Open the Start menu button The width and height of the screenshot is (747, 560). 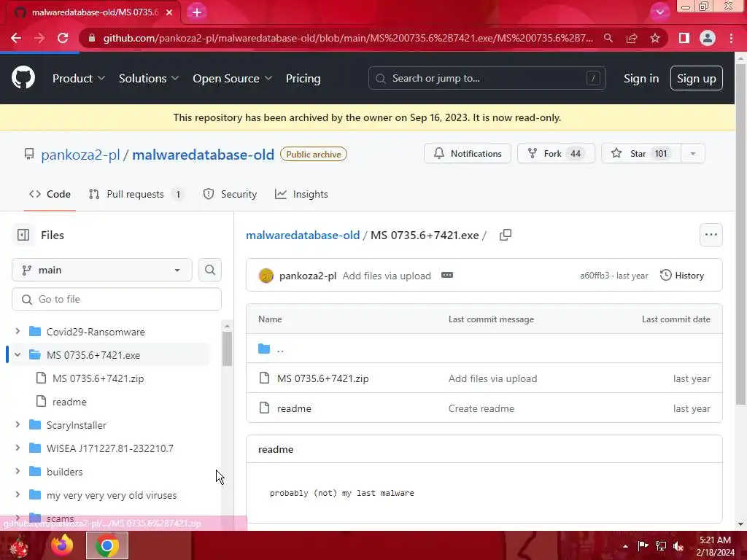coord(19,545)
